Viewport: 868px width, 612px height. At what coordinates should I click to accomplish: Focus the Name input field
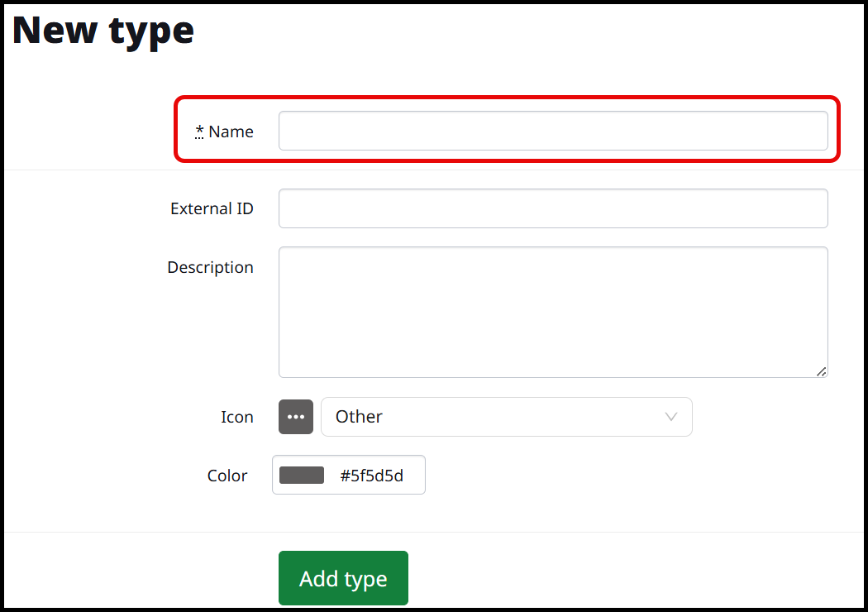click(x=553, y=131)
